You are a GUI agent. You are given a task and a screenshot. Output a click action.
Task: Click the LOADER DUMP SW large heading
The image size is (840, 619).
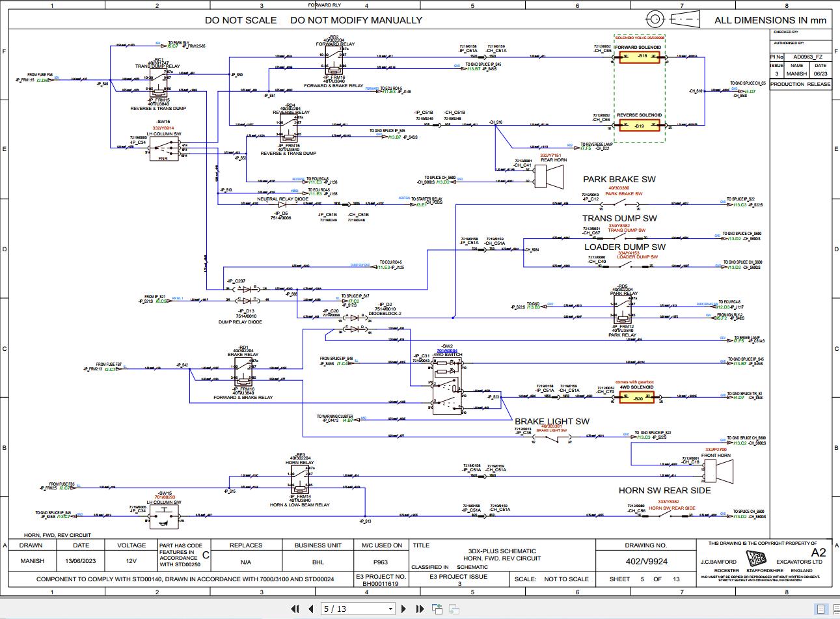point(625,247)
